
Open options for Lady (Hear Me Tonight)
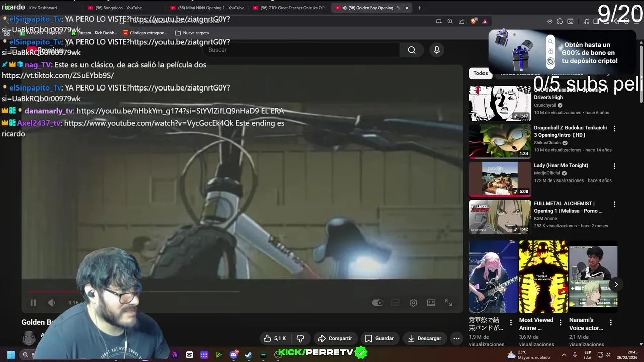coord(614,166)
